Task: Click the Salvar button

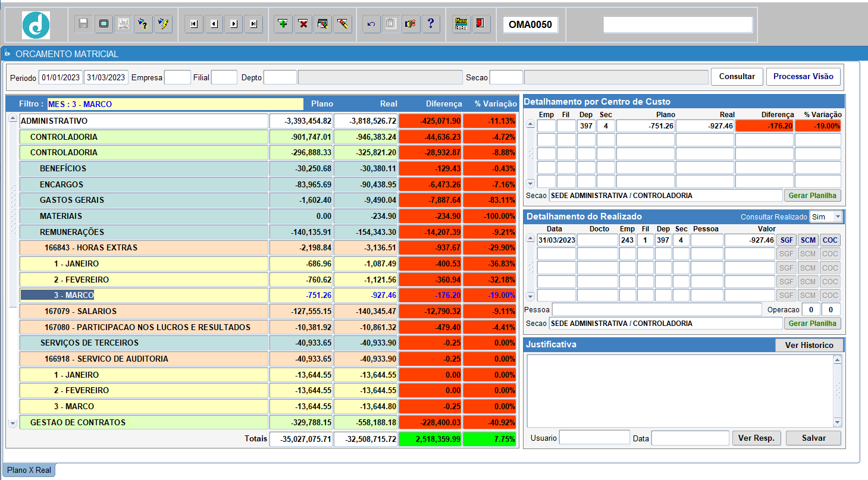Action: click(x=813, y=438)
